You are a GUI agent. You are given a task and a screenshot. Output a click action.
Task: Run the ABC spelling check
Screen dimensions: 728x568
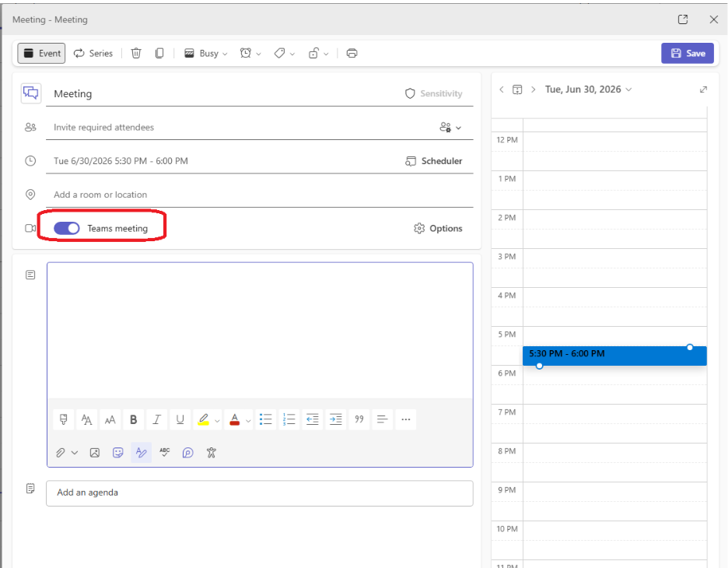[164, 453]
